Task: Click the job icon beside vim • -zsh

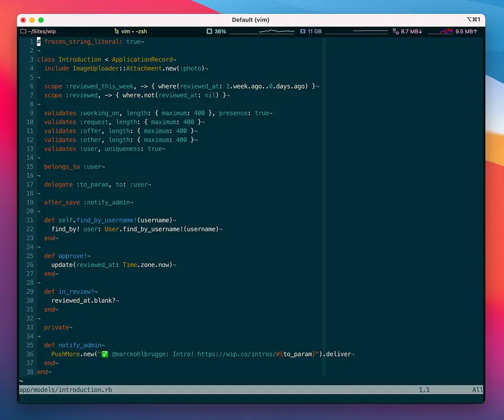Action: pos(116,32)
